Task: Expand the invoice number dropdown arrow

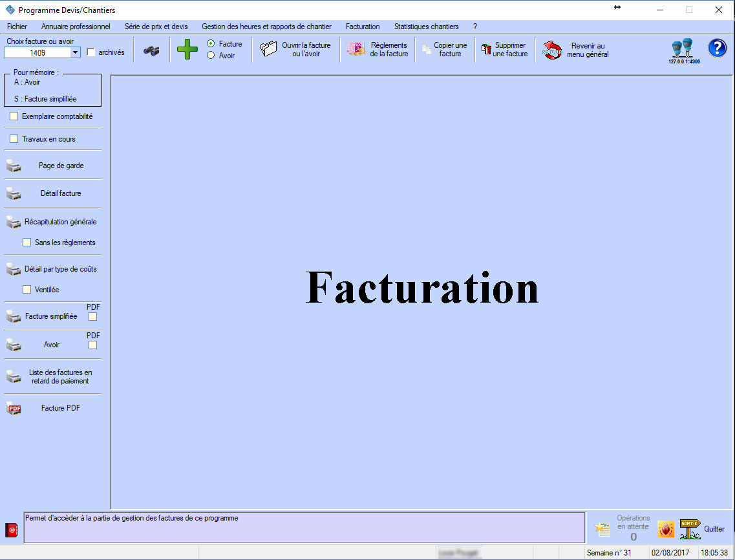Action: (75, 53)
